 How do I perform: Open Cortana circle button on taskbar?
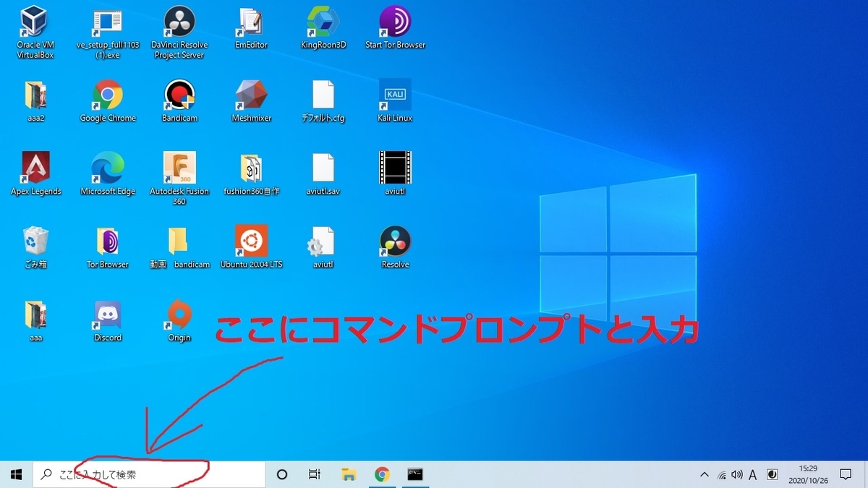[x=282, y=474]
